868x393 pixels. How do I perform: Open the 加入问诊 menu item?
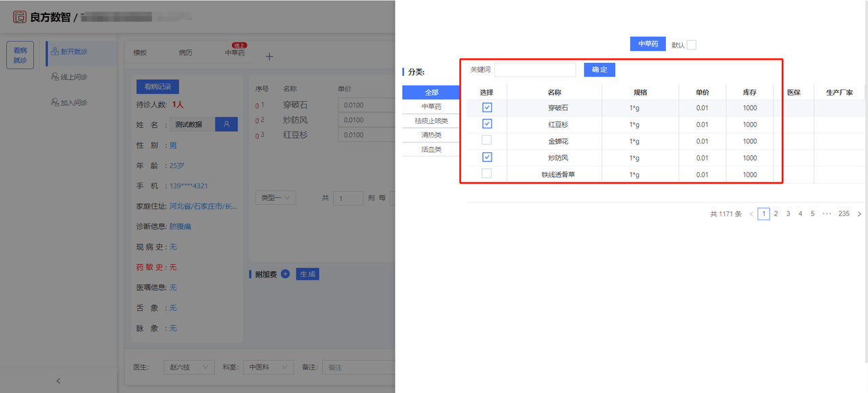pyautogui.click(x=73, y=103)
